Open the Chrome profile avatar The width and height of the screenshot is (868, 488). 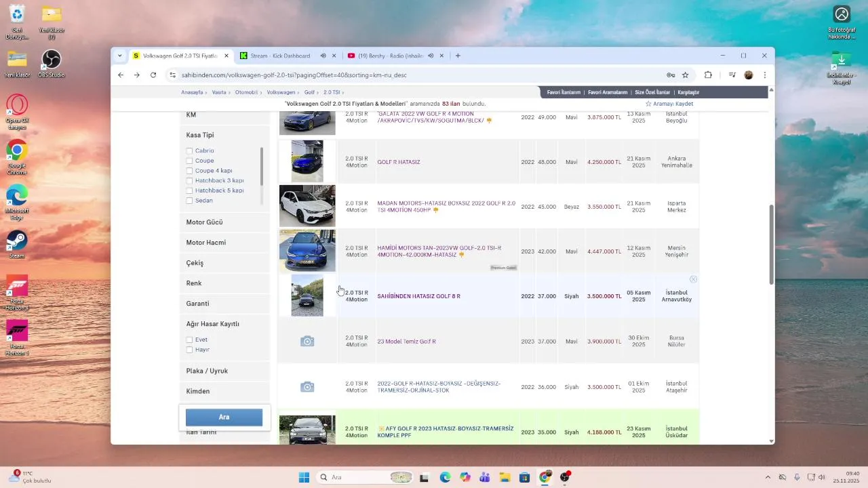749,75
